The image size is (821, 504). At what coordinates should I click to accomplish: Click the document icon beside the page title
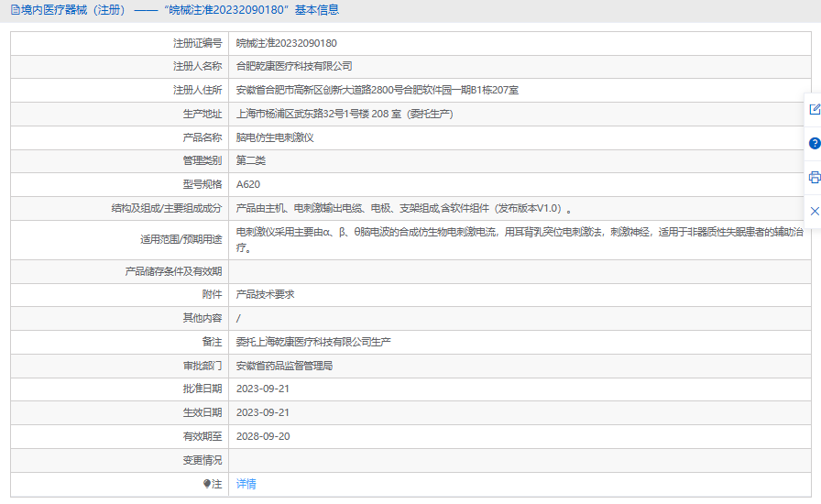16,10
